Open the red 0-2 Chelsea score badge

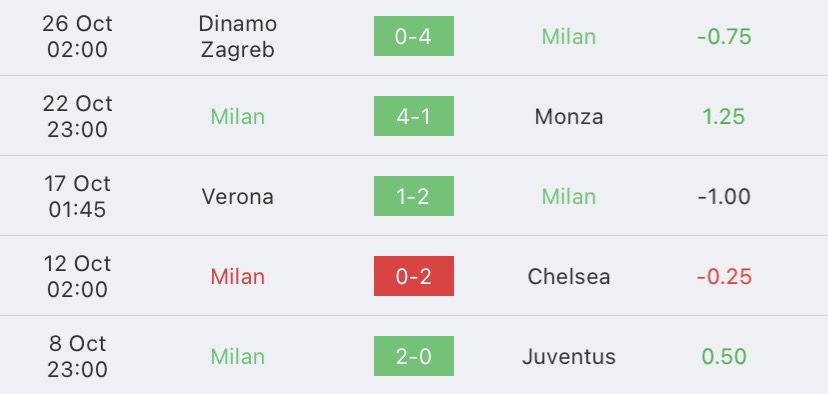click(x=413, y=276)
